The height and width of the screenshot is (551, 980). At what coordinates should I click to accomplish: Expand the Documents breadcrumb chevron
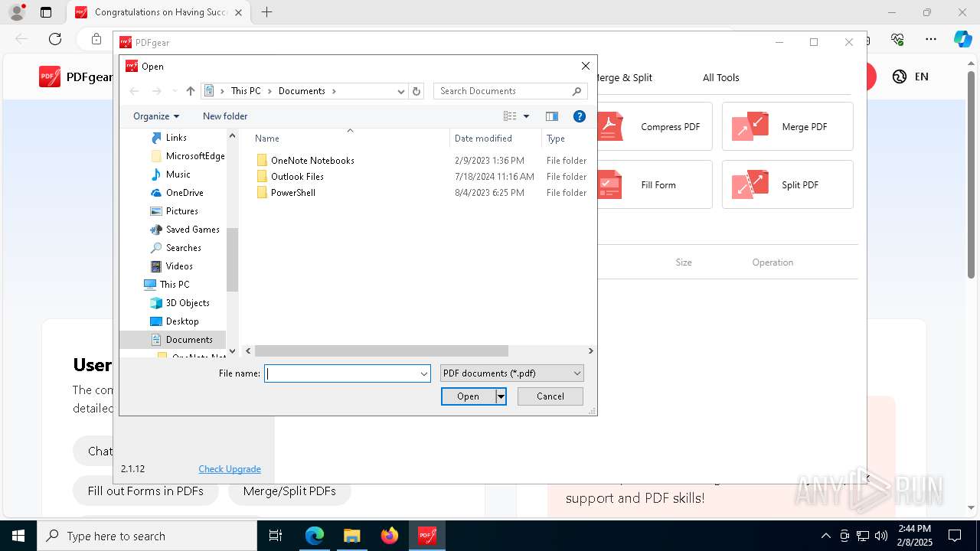click(x=334, y=91)
